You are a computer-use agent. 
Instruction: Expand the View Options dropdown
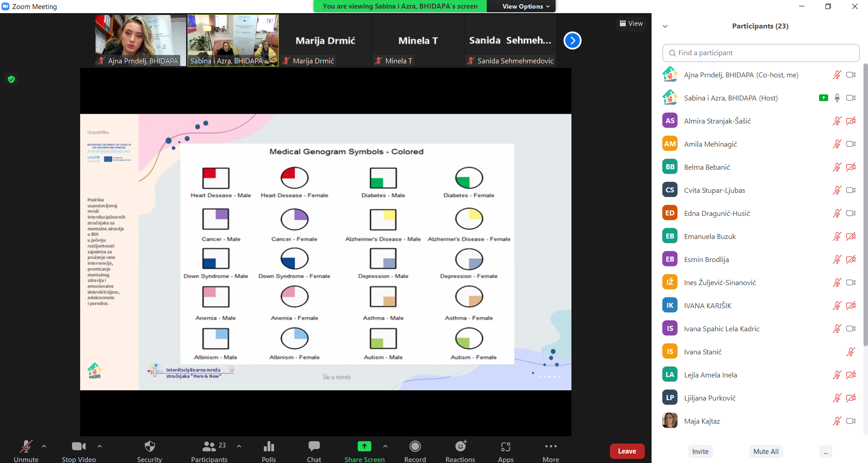(x=525, y=6)
